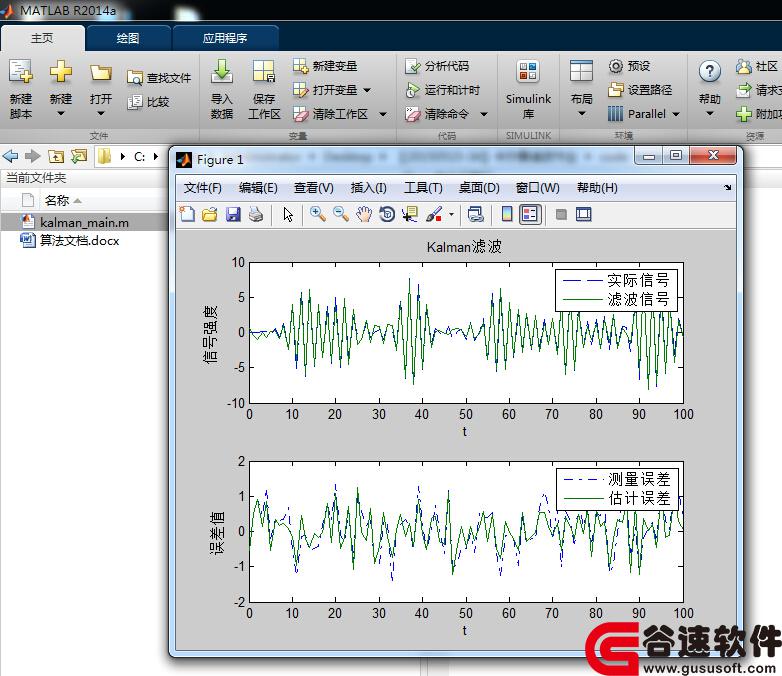This screenshot has width=782, height=676.
Task: Click the Open (打开) folder icon
Action: click(101, 73)
